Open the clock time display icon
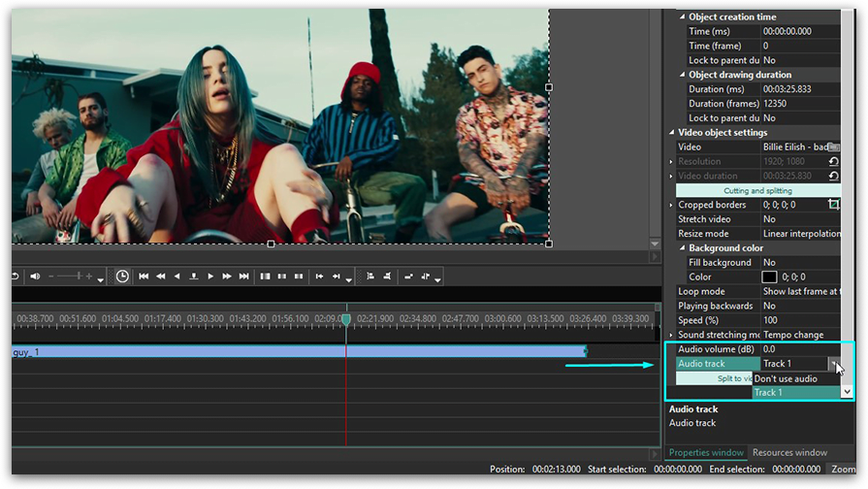 [122, 277]
